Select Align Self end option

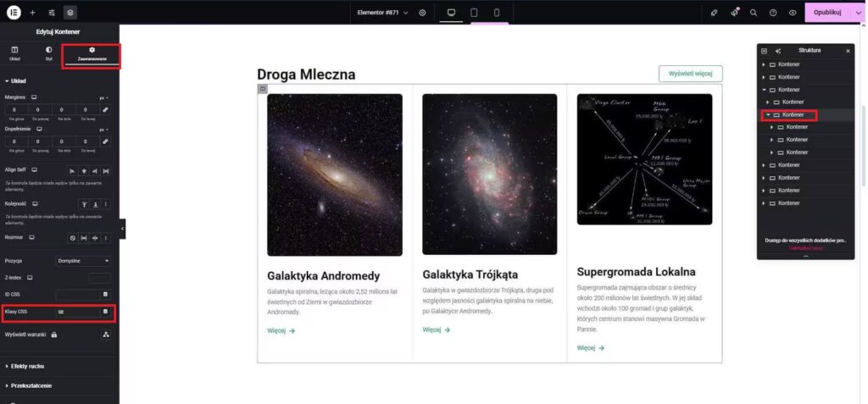tap(95, 170)
